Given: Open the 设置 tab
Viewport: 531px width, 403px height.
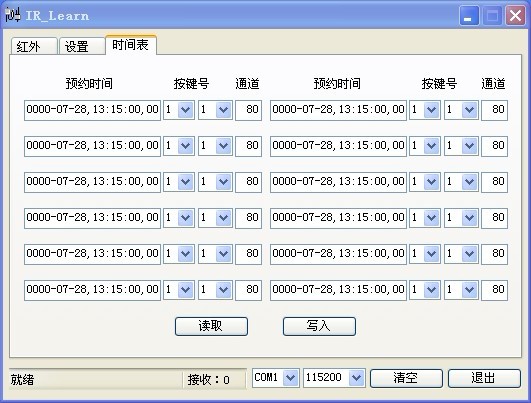Looking at the screenshot, I should [x=82, y=46].
